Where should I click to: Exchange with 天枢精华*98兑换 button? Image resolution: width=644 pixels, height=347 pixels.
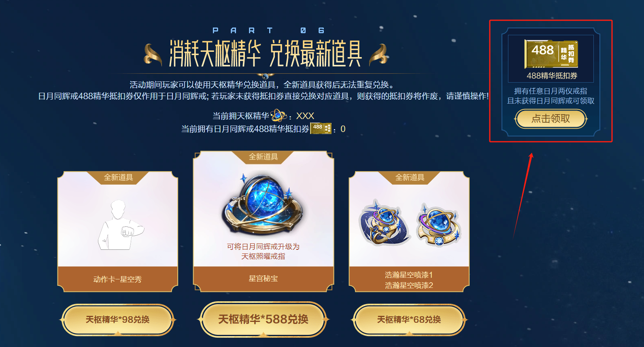[117, 320]
